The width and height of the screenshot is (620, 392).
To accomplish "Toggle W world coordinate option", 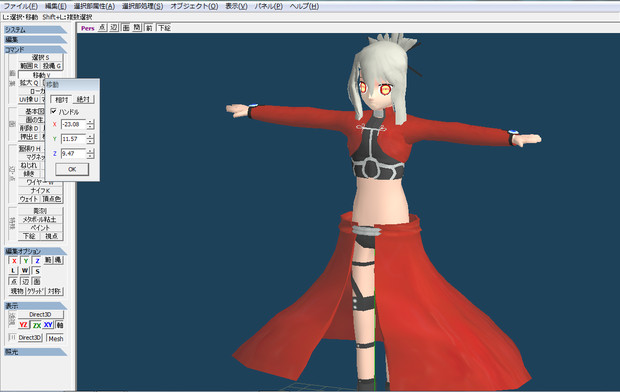I will click(25, 271).
